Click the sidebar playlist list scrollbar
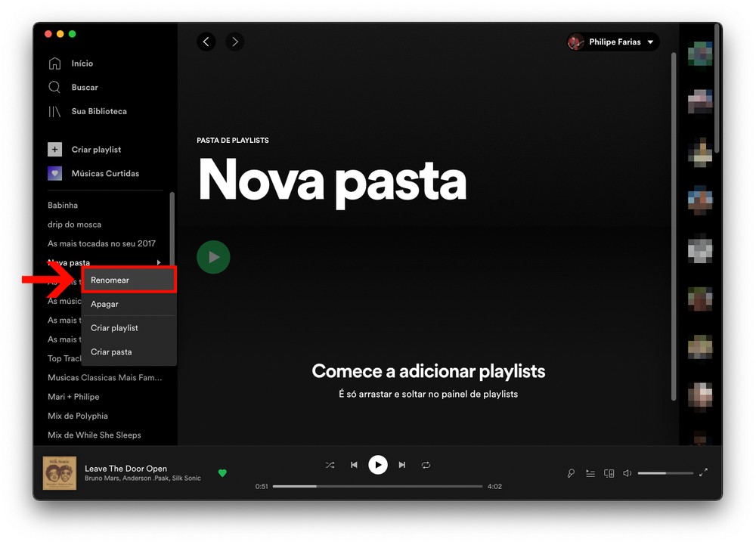The height and width of the screenshot is (545, 756). click(172, 229)
